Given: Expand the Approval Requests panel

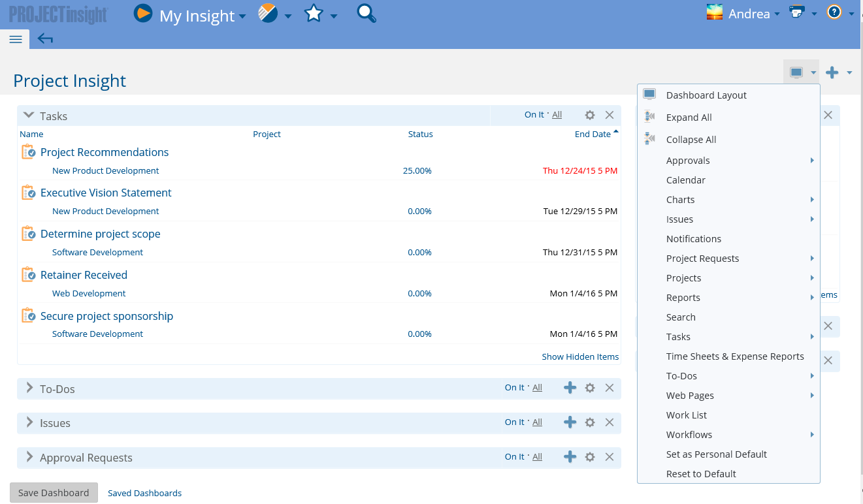Looking at the screenshot, I should pos(29,457).
